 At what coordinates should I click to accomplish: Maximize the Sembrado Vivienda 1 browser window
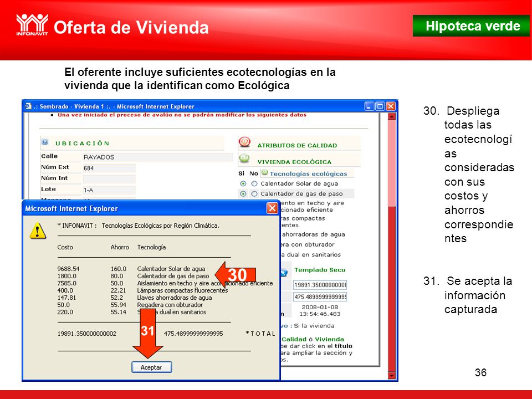(x=380, y=106)
